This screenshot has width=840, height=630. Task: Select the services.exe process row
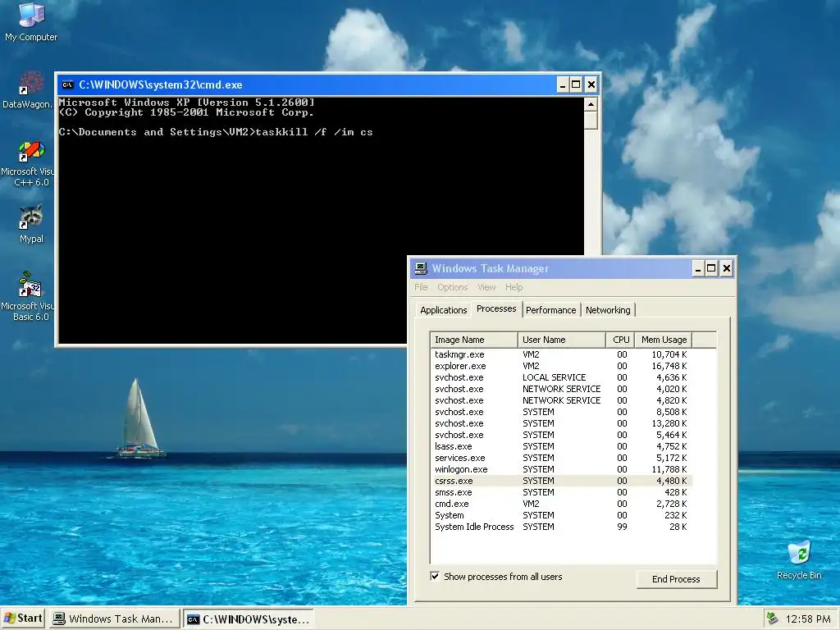[x=561, y=458]
